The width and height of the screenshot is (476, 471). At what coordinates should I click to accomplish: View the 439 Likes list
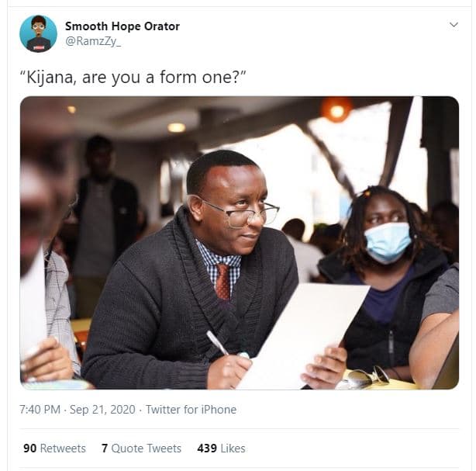(x=221, y=448)
